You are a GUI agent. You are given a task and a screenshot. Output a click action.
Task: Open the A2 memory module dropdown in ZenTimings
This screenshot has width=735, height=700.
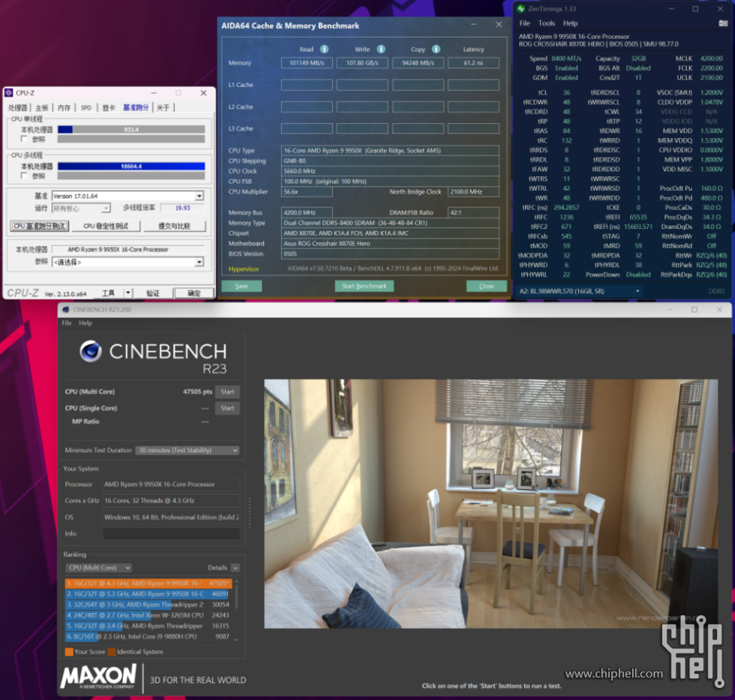579,291
